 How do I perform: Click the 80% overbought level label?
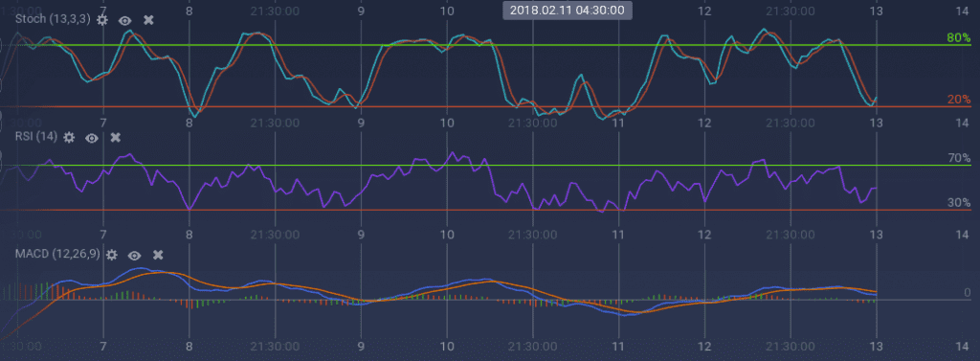(958, 38)
